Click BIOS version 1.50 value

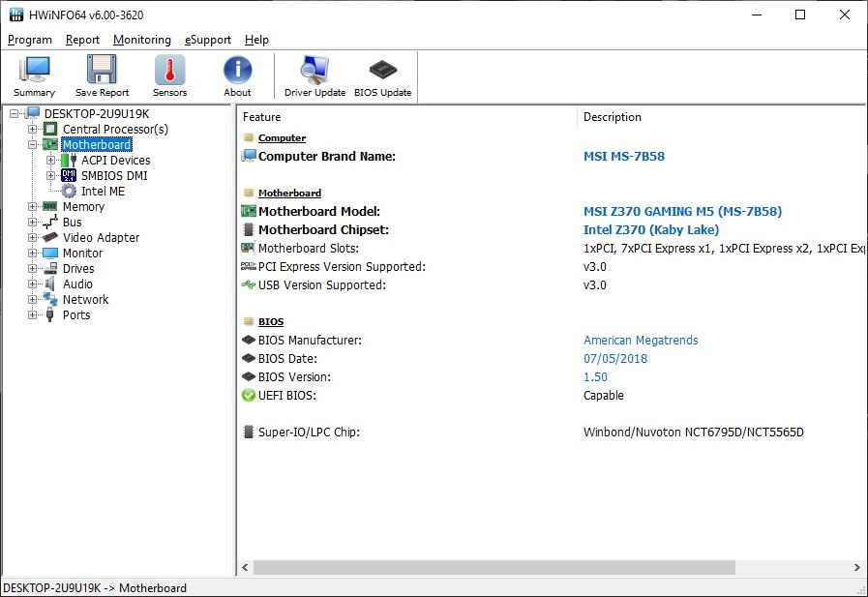coord(595,376)
